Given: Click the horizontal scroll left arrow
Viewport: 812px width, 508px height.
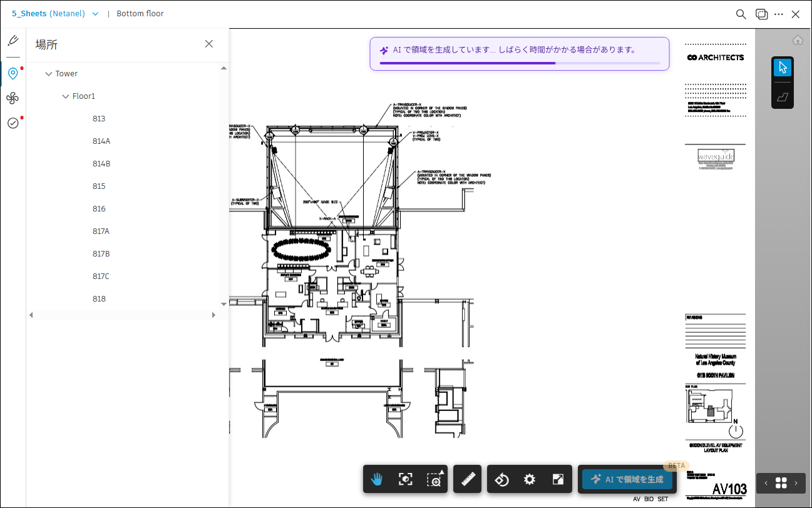Looking at the screenshot, I should [31, 315].
